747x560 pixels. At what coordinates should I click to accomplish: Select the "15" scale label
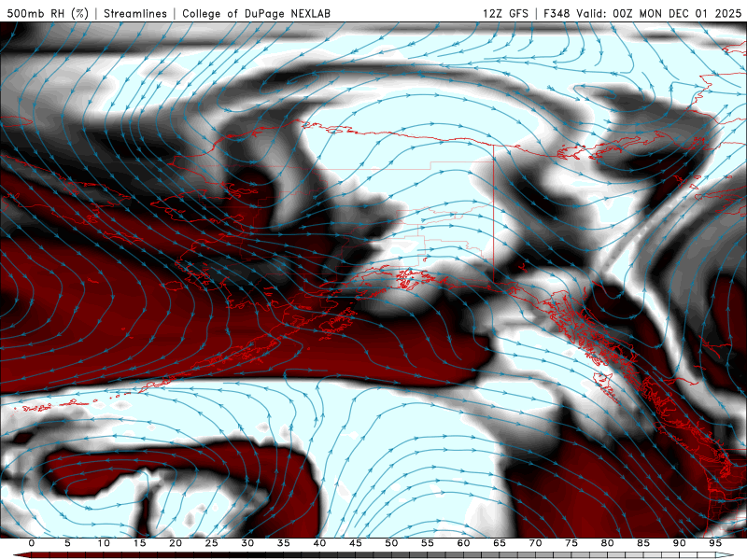139,543
